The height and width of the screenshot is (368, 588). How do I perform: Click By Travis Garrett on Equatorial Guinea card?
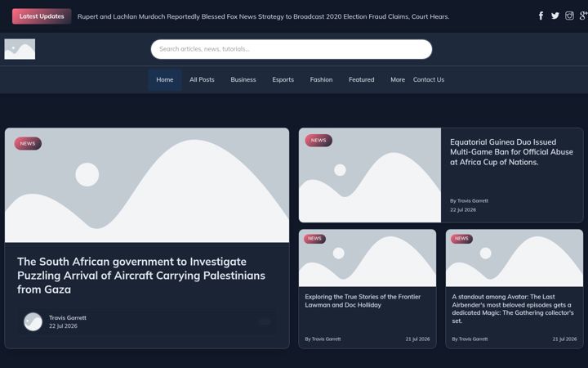(469, 201)
